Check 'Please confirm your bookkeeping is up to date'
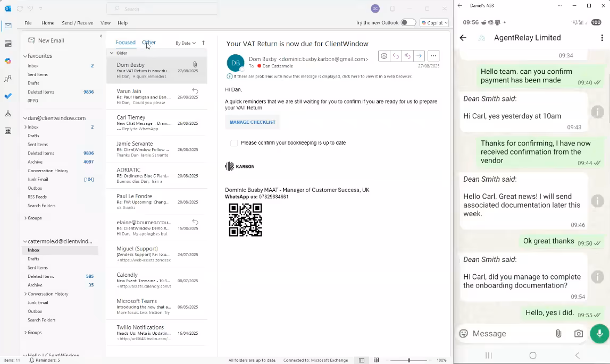This screenshot has width=610, height=364. click(234, 143)
